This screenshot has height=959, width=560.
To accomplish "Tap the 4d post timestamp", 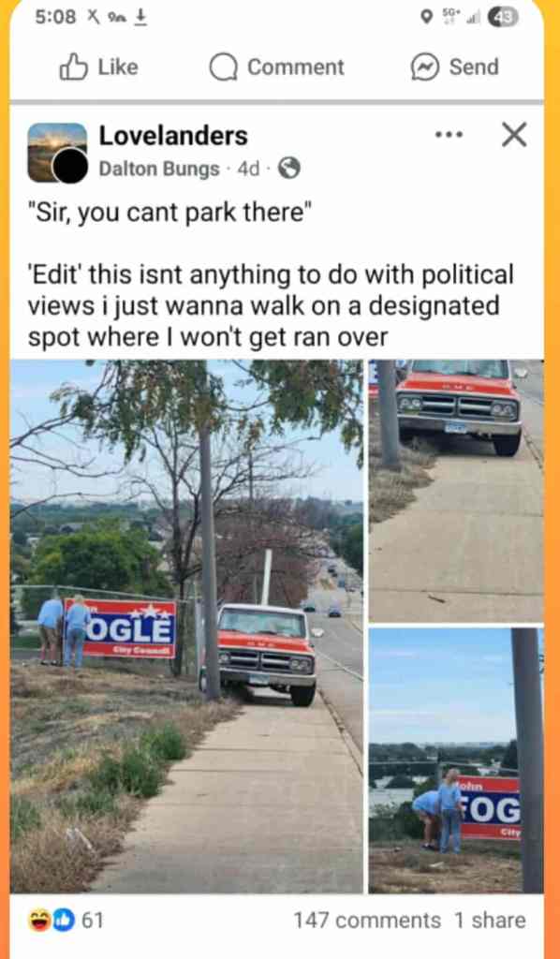I will point(248,169).
